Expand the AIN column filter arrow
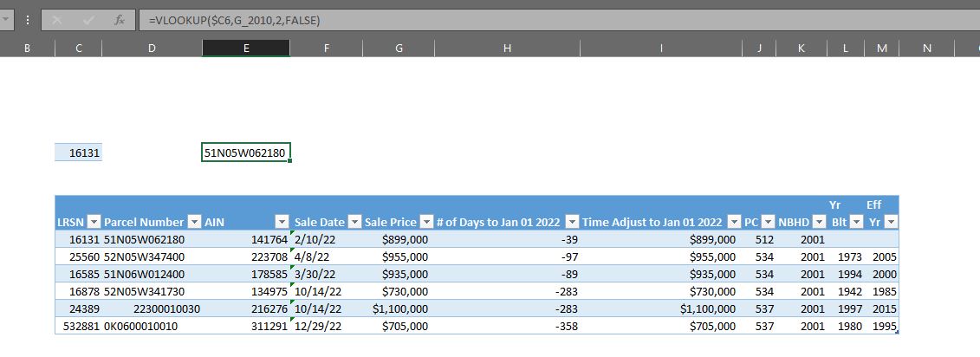 pyautogui.click(x=281, y=223)
